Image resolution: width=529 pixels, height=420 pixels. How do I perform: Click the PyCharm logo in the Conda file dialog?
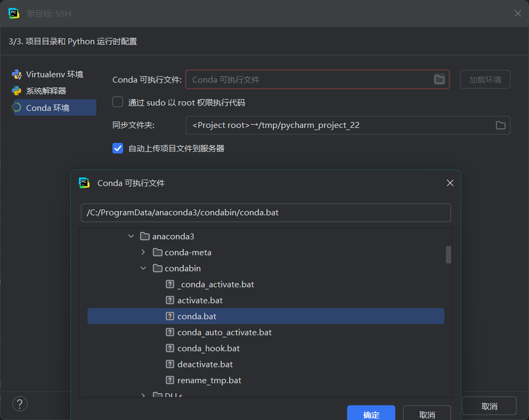pyautogui.click(x=84, y=183)
